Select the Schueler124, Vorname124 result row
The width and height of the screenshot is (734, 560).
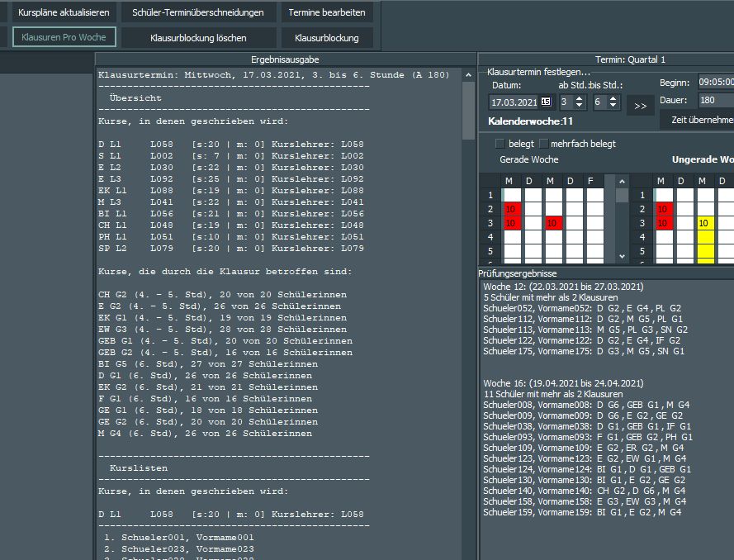[x=586, y=469]
